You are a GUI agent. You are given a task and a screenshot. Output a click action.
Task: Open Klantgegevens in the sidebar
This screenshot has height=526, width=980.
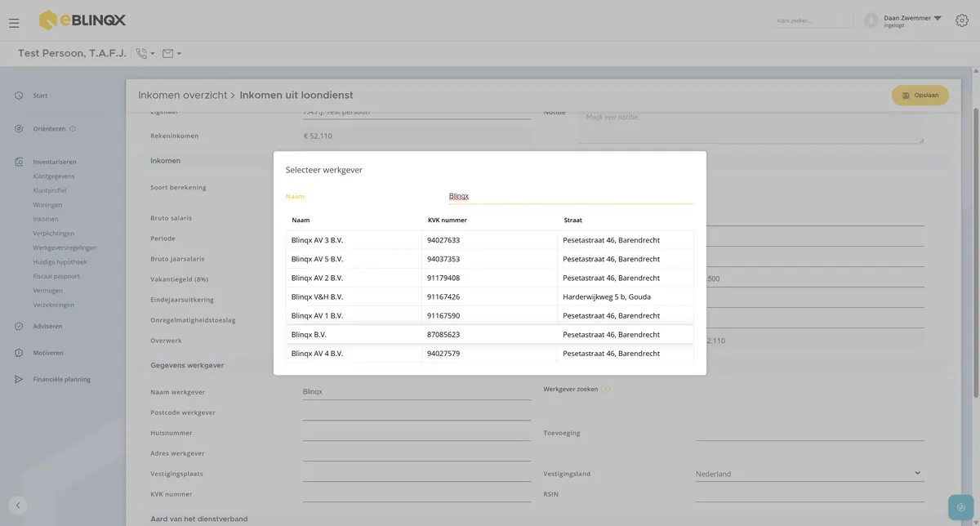(x=54, y=176)
